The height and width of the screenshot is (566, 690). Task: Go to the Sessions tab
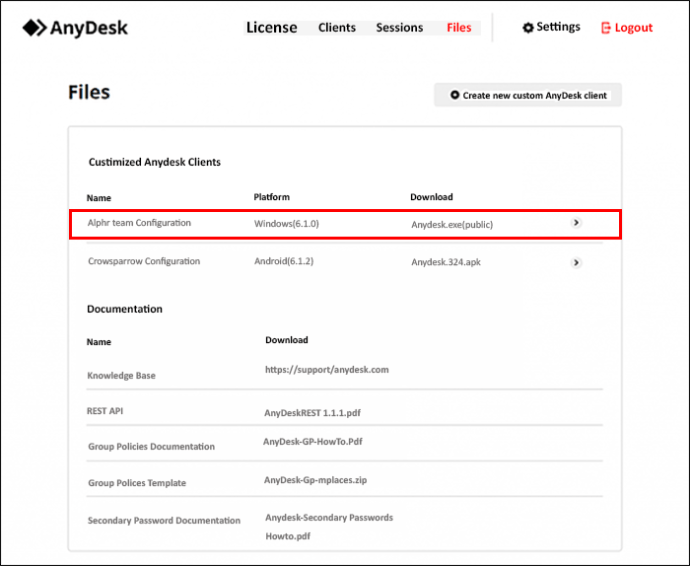tap(399, 28)
